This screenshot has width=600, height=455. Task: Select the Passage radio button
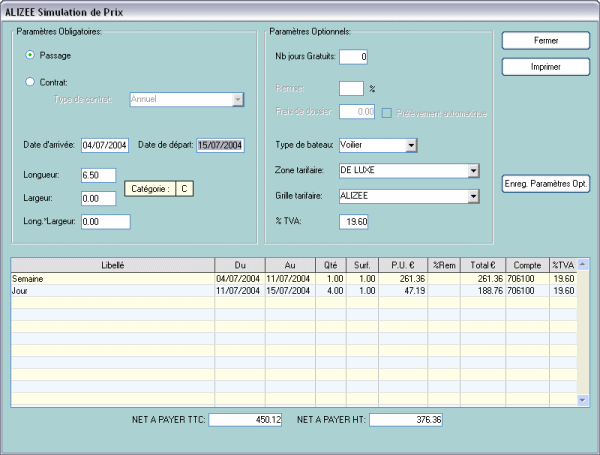(29, 55)
